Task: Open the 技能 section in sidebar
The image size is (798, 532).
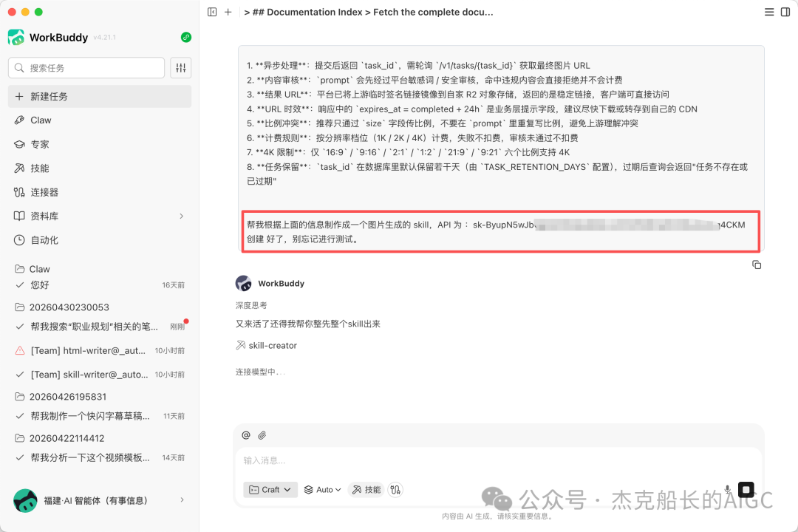Action: pyautogui.click(x=100, y=168)
